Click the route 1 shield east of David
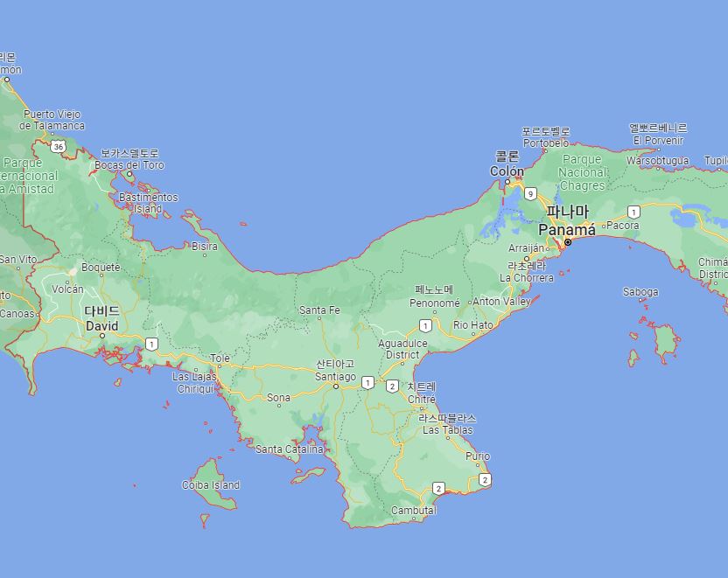 pyautogui.click(x=151, y=345)
